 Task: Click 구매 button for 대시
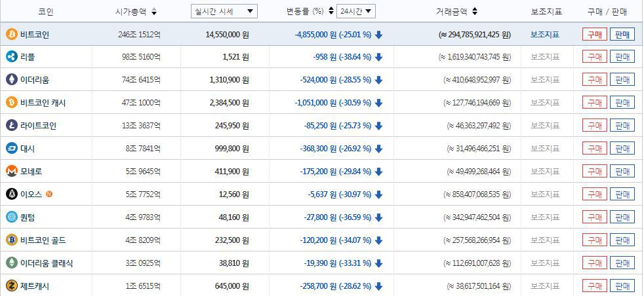click(594, 149)
